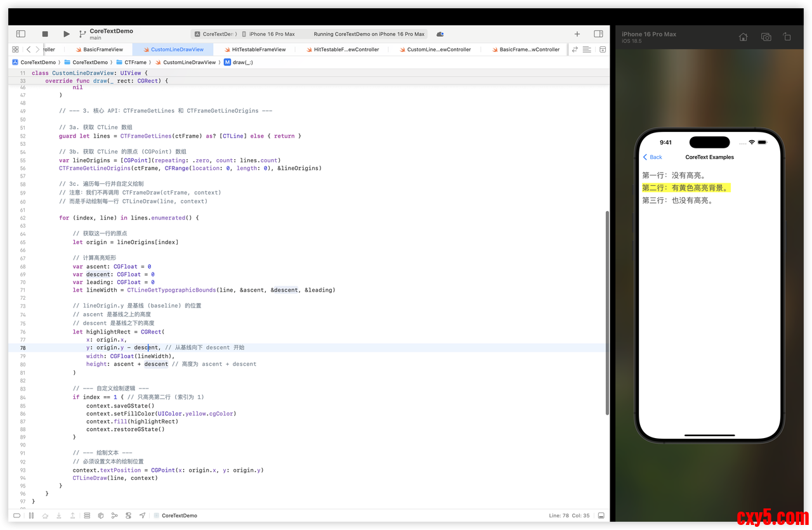Pause program execution in debug bar

click(x=31, y=515)
